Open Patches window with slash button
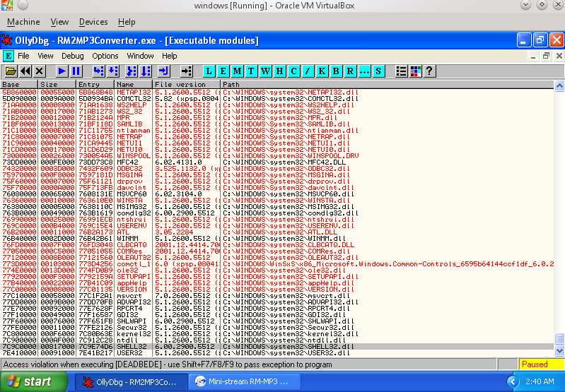The height and width of the screenshot is (392, 565). pyautogui.click(x=308, y=71)
